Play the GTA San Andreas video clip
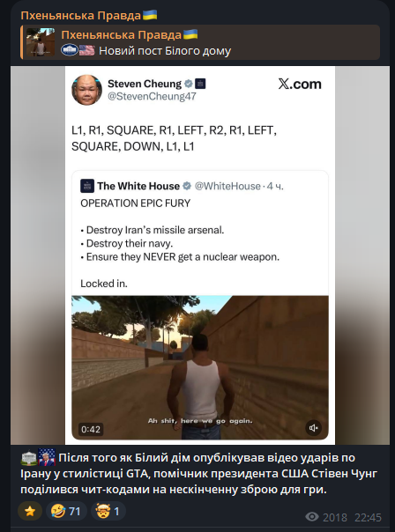This screenshot has height=532, width=395. tap(200, 368)
